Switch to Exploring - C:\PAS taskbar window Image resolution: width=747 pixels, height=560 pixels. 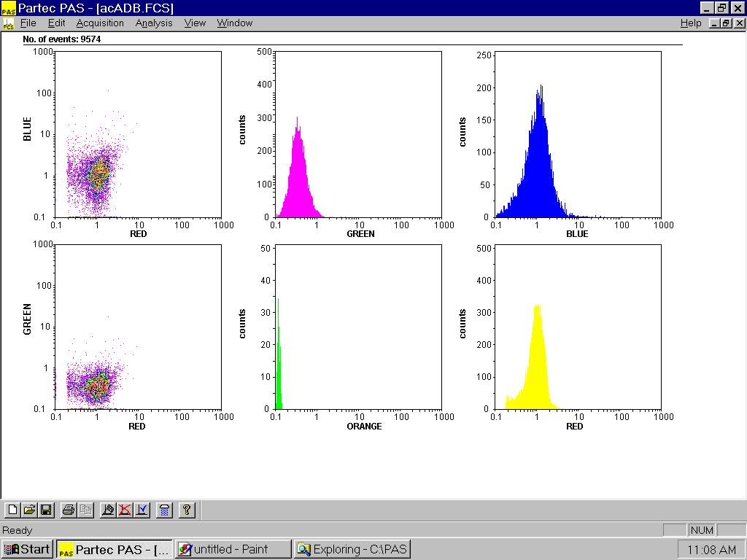tap(352, 549)
